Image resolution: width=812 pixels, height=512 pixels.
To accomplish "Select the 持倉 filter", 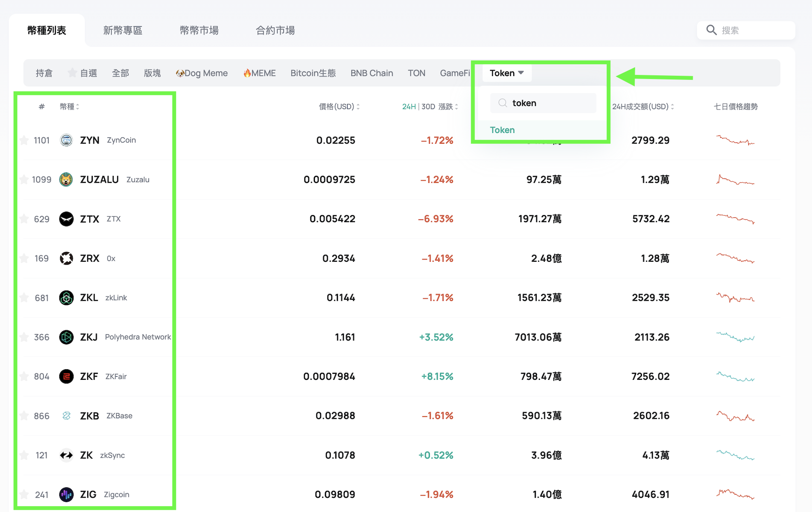I will tap(44, 73).
